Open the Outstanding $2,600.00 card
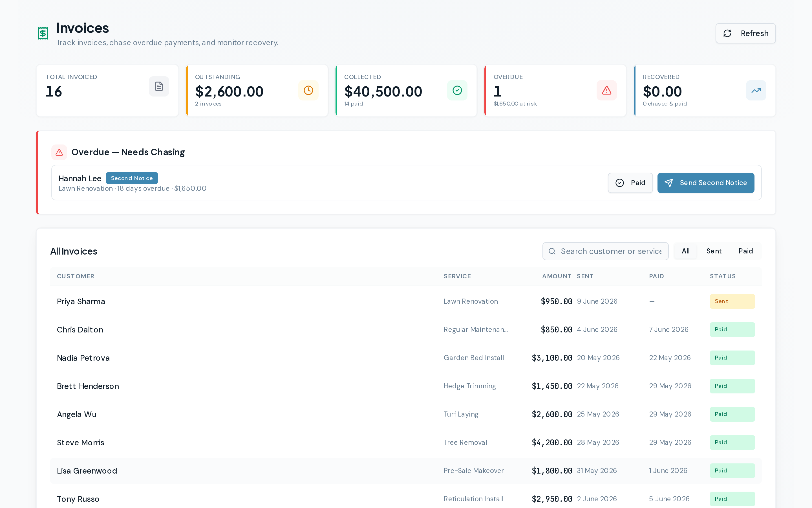 coord(257,91)
